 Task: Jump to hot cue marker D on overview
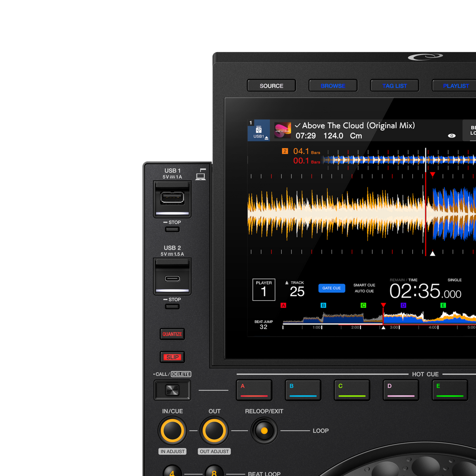[x=403, y=305]
